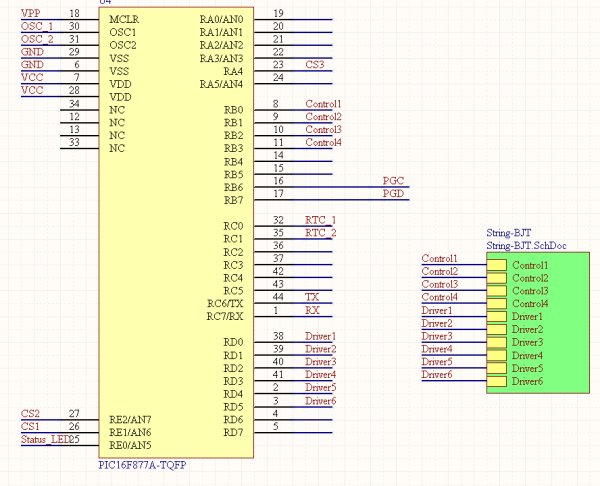Click the OSC_2 net label
600x486 pixels.
coord(37,39)
